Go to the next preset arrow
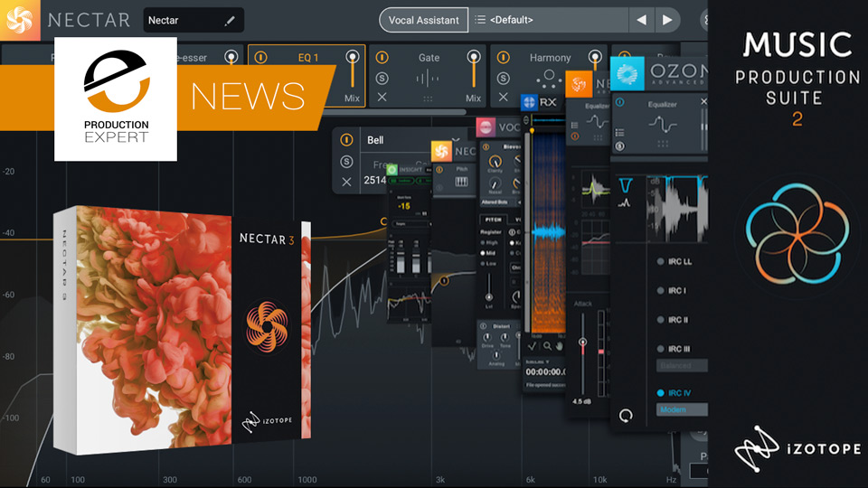 [667, 20]
